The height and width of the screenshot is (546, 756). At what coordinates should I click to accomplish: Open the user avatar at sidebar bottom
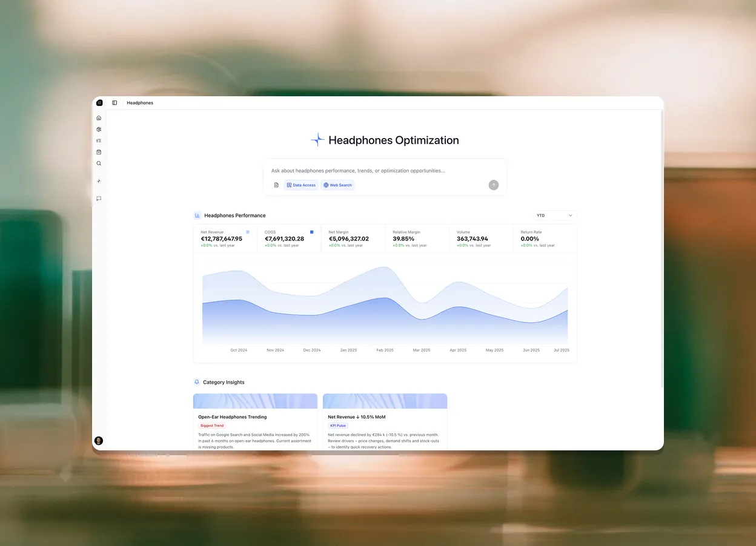click(x=99, y=441)
